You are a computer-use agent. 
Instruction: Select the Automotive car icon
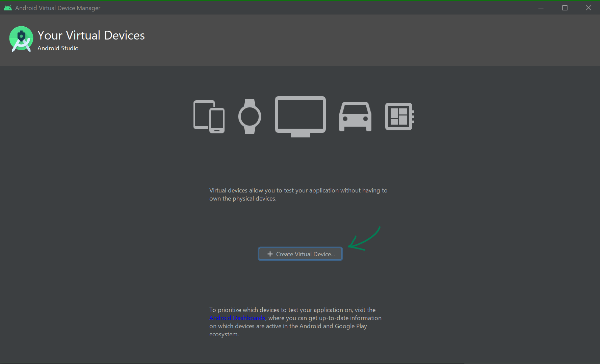coord(355,116)
